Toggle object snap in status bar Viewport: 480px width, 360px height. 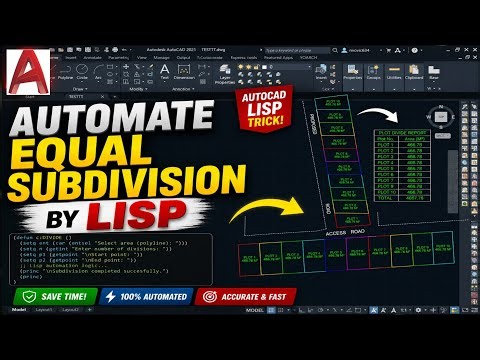[x=358, y=310]
